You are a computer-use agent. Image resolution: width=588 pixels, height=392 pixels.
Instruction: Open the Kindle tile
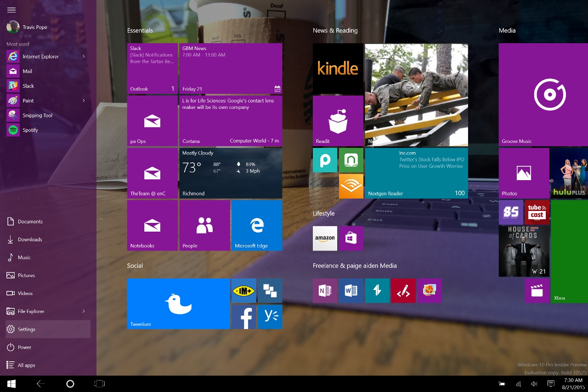click(338, 68)
